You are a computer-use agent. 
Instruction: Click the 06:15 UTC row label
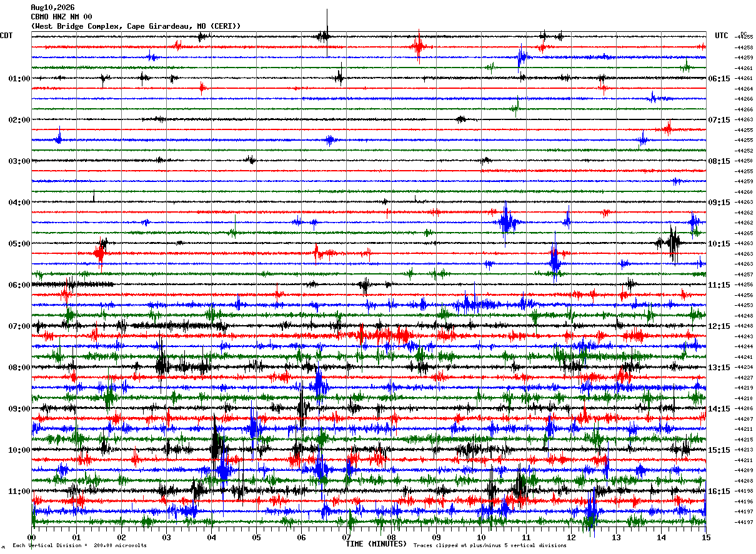point(719,79)
